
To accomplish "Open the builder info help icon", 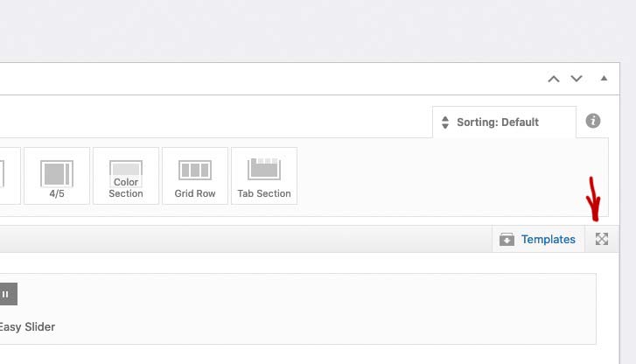I will tap(592, 121).
